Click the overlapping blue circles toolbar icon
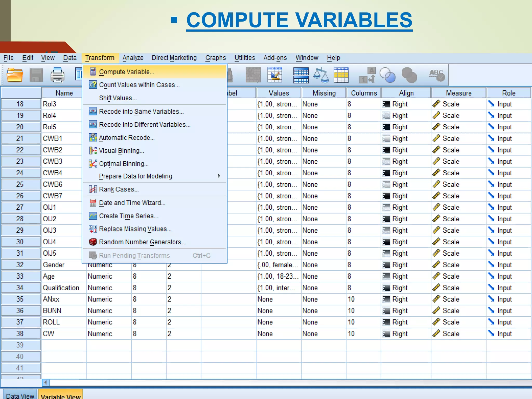The width and height of the screenshot is (532, 399). (x=387, y=75)
